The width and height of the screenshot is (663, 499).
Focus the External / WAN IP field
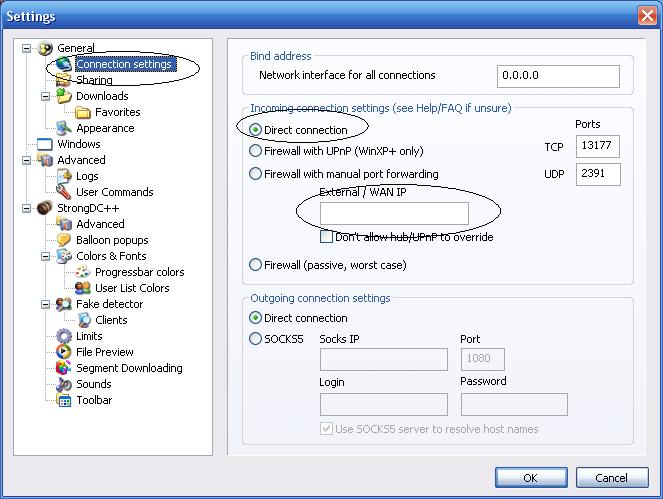[x=394, y=214]
